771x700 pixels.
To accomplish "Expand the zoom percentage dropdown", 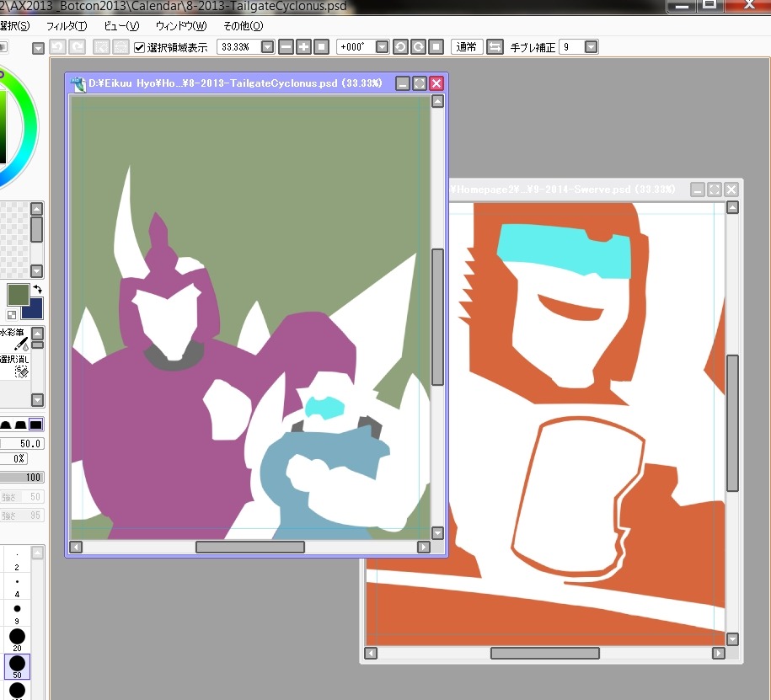I will coord(267,47).
